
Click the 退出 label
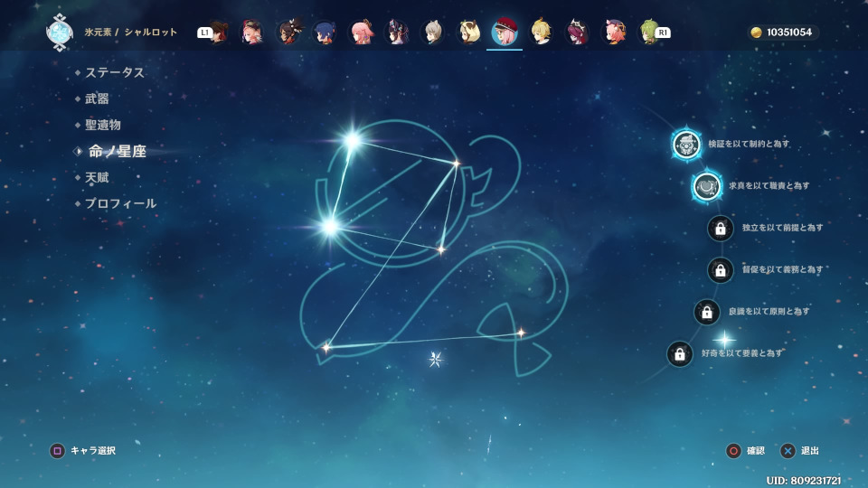pos(810,451)
